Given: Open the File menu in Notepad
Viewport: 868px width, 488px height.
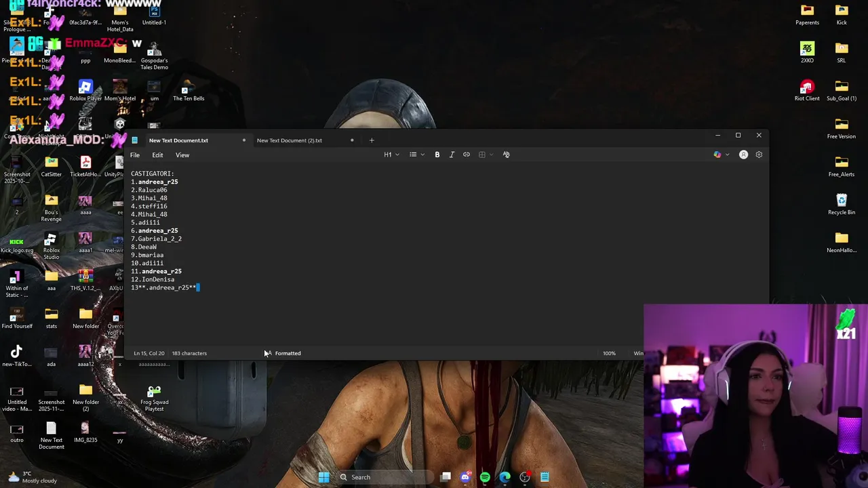Looking at the screenshot, I should pyautogui.click(x=135, y=155).
